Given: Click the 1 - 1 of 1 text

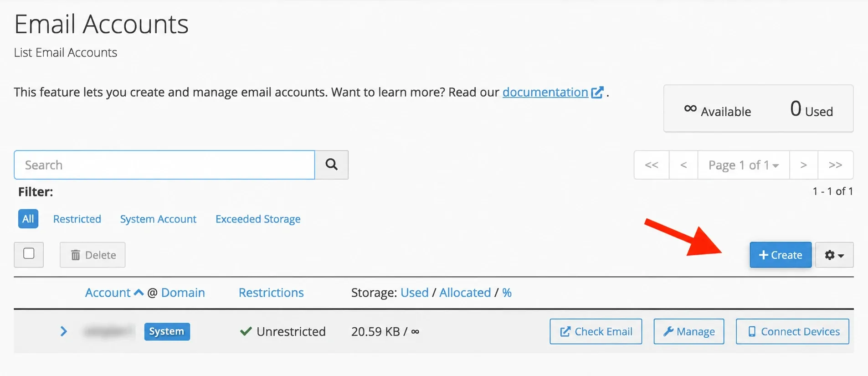Looking at the screenshot, I should tap(833, 191).
